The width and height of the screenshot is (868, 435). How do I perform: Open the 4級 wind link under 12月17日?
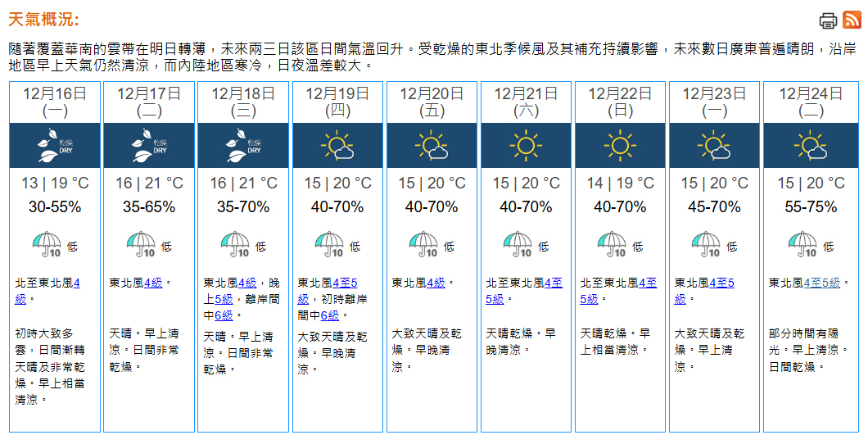(154, 283)
